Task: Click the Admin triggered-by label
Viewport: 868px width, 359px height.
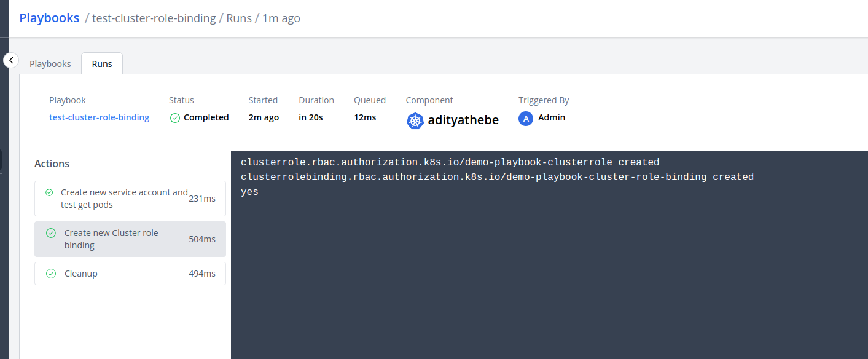Action: click(x=552, y=117)
